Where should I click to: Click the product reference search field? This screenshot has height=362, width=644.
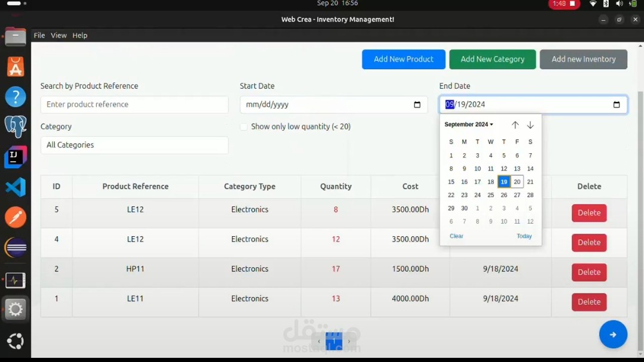tap(134, 104)
